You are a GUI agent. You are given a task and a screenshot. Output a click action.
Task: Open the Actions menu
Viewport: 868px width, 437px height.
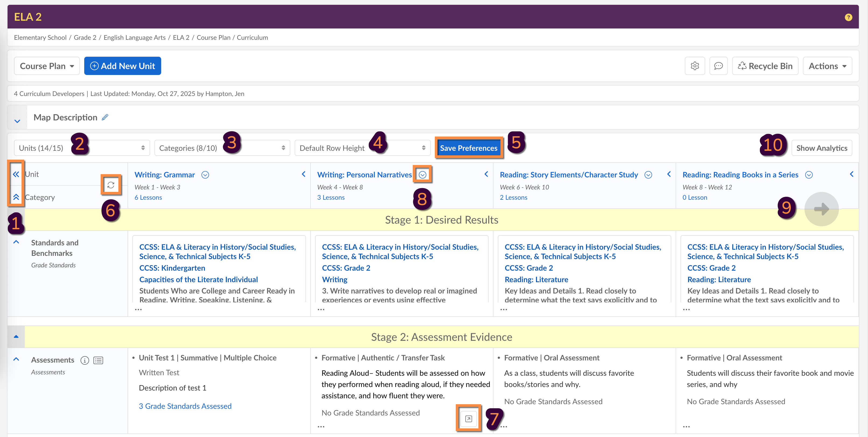(x=827, y=66)
